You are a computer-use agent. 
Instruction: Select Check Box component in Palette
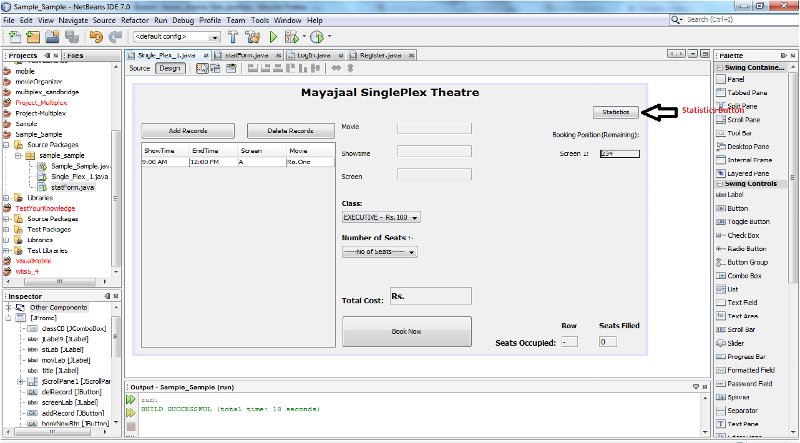pyautogui.click(x=744, y=235)
